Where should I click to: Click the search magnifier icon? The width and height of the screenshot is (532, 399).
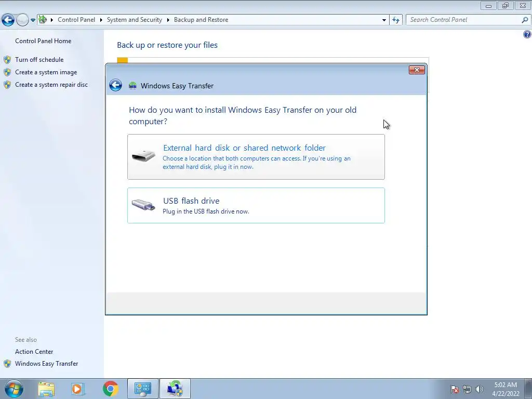tap(525, 20)
